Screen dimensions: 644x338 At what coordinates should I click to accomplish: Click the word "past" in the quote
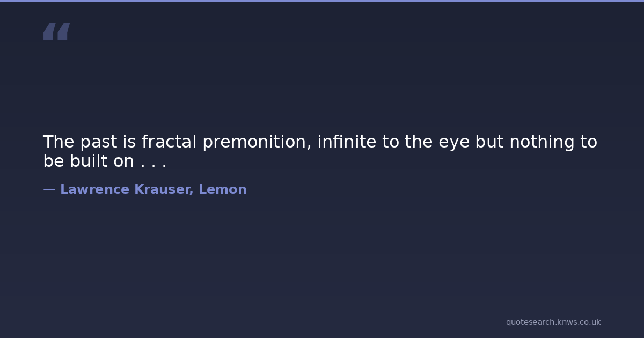(98, 142)
